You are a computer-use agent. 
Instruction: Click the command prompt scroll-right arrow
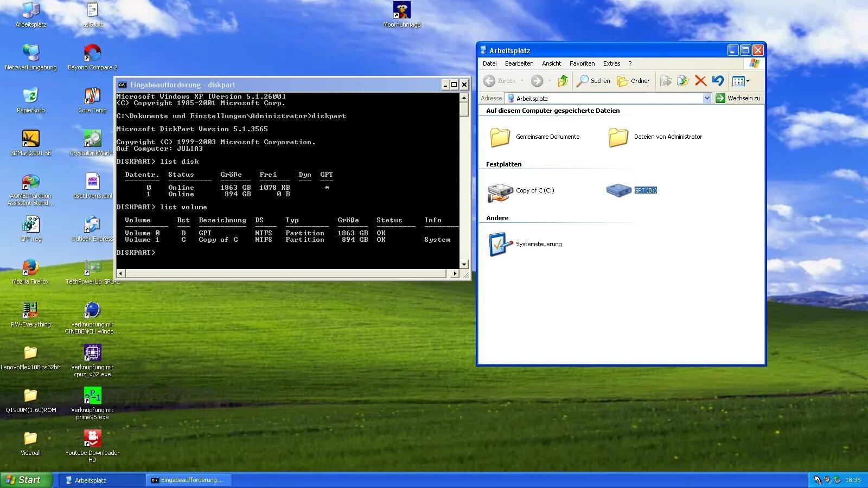click(x=455, y=273)
